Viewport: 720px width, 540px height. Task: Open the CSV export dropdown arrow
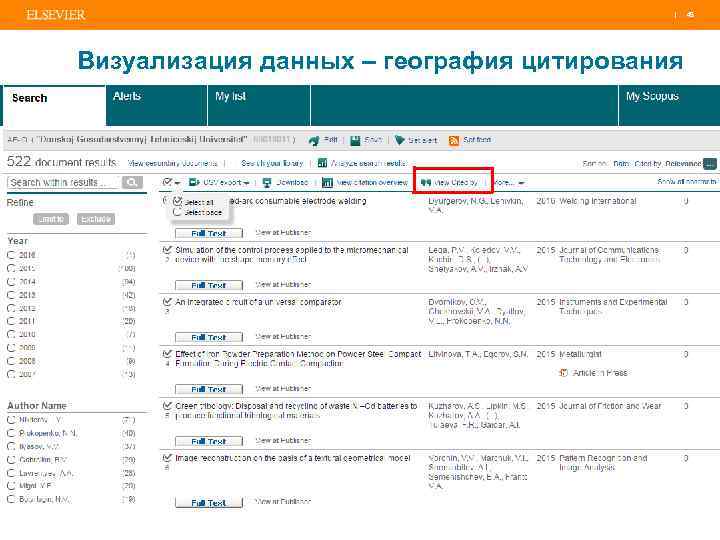247,183
